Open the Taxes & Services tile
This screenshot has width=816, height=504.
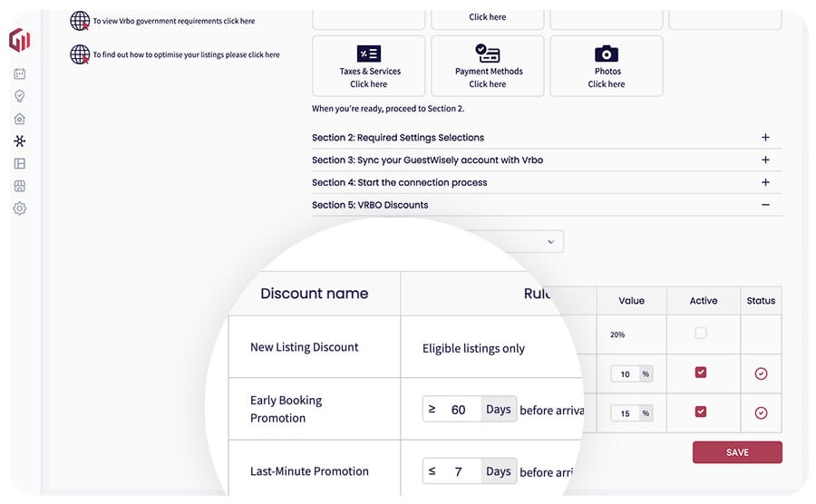click(x=368, y=66)
